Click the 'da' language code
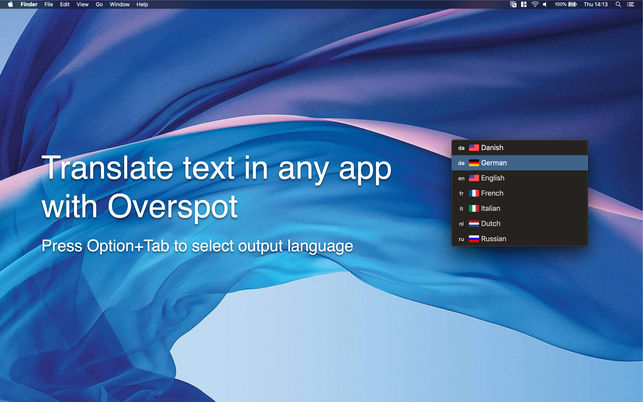Screen dimensions: 643x402 tap(461, 148)
